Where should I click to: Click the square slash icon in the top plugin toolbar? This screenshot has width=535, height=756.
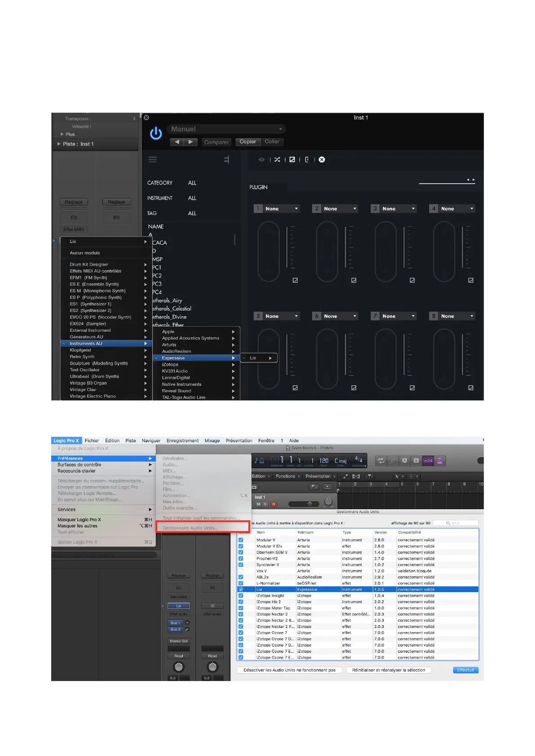(x=292, y=159)
